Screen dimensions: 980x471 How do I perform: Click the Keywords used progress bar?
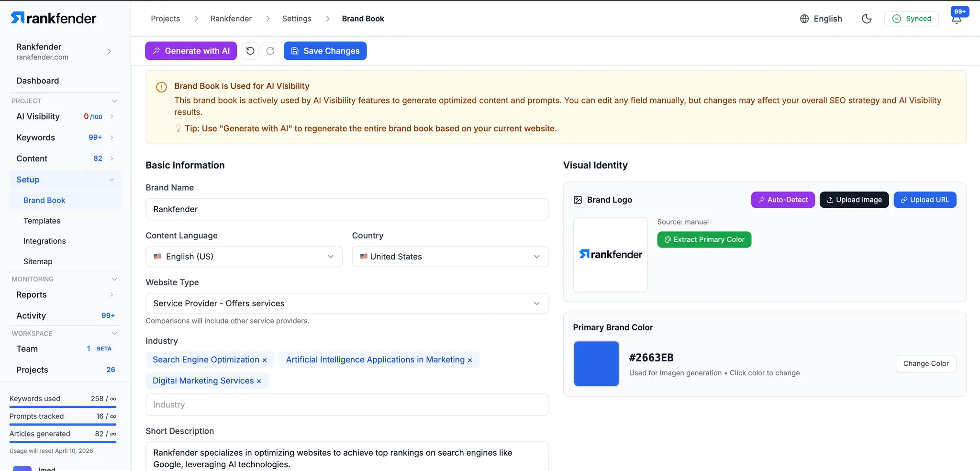tap(63, 407)
